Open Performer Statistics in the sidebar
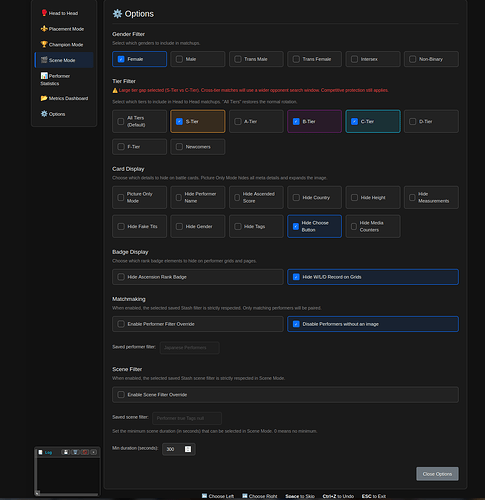 click(64, 79)
